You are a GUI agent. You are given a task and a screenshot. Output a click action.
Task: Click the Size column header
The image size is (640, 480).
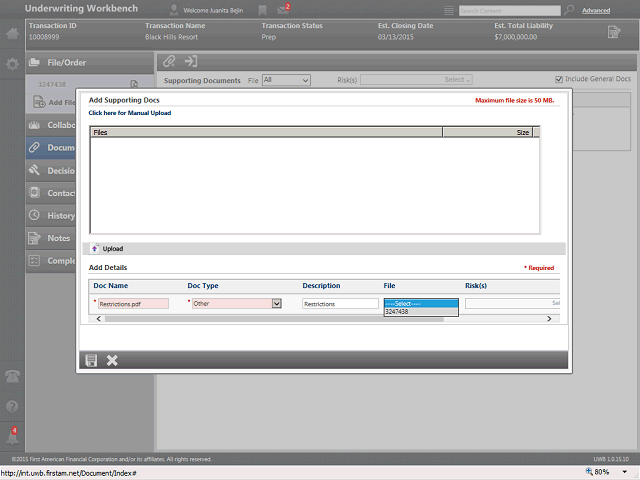488,132
